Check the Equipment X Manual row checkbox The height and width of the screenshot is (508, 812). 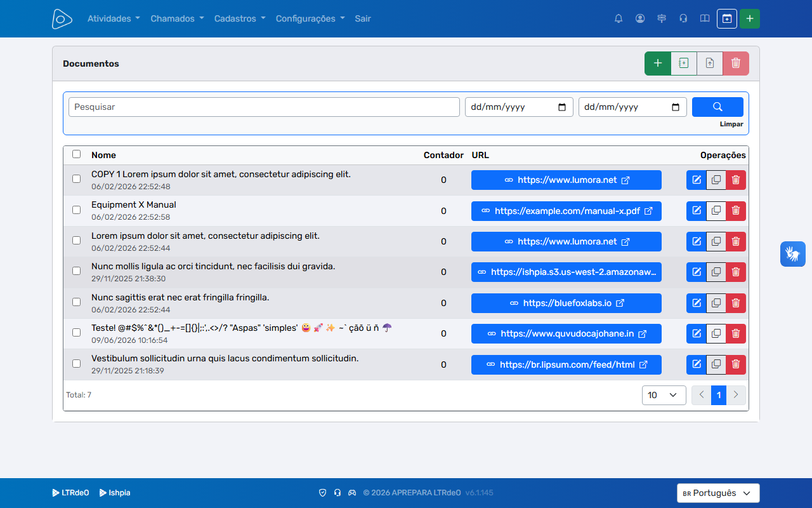coord(77,210)
